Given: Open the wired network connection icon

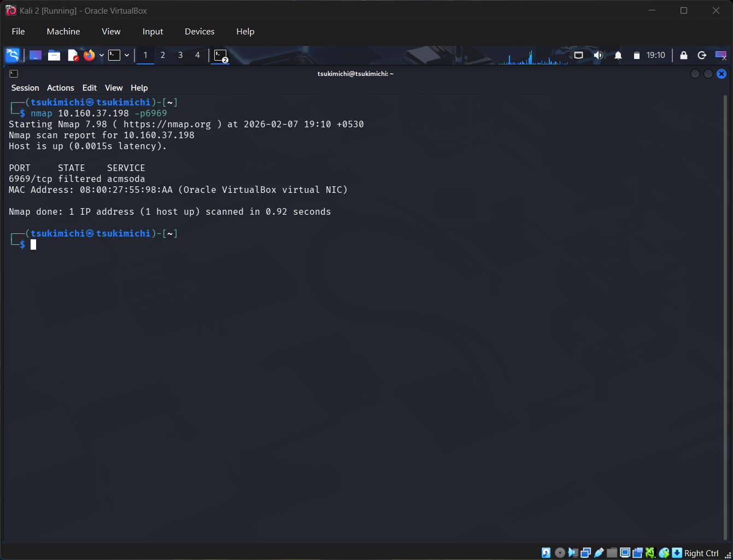Looking at the screenshot, I should pyautogui.click(x=579, y=55).
